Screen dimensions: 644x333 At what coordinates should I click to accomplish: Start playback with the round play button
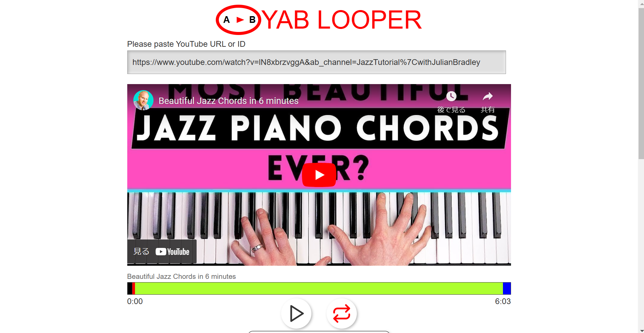click(296, 313)
